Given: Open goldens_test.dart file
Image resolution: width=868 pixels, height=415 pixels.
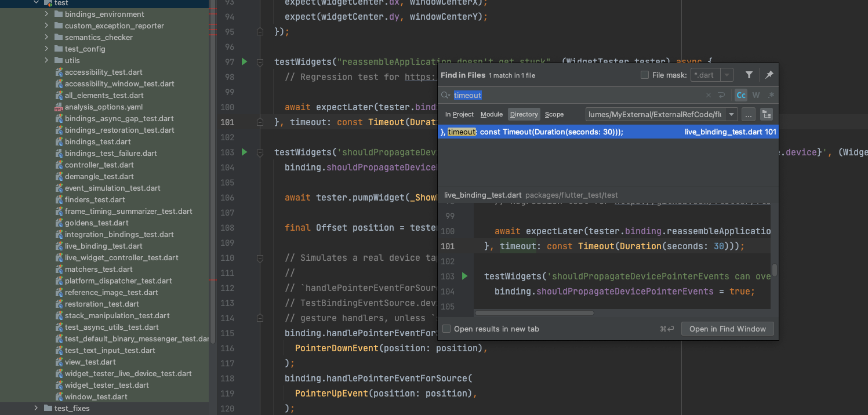Looking at the screenshot, I should click(x=96, y=223).
